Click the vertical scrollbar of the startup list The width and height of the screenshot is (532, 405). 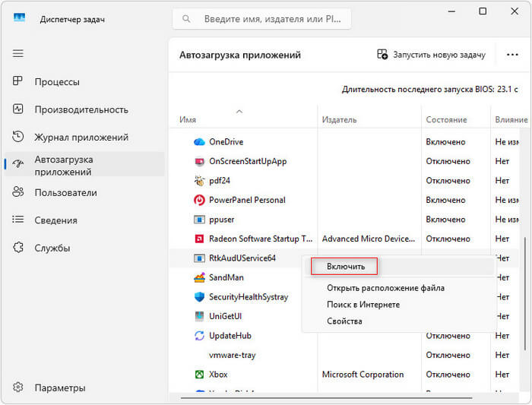(524, 289)
